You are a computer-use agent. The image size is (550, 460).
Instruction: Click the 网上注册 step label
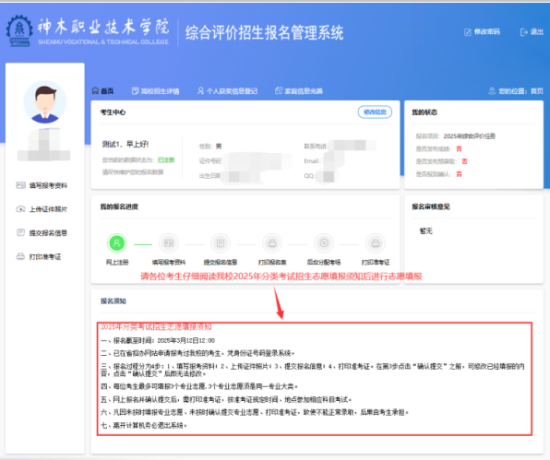point(117,262)
